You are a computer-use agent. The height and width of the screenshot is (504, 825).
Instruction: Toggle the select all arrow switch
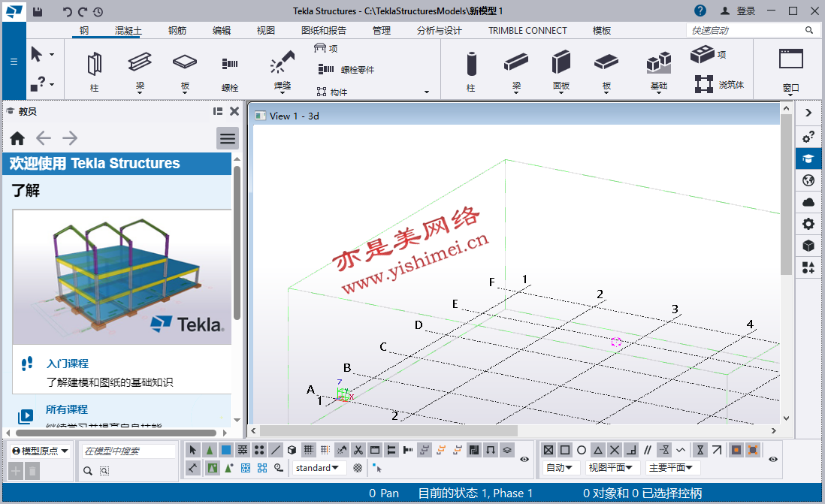192,450
